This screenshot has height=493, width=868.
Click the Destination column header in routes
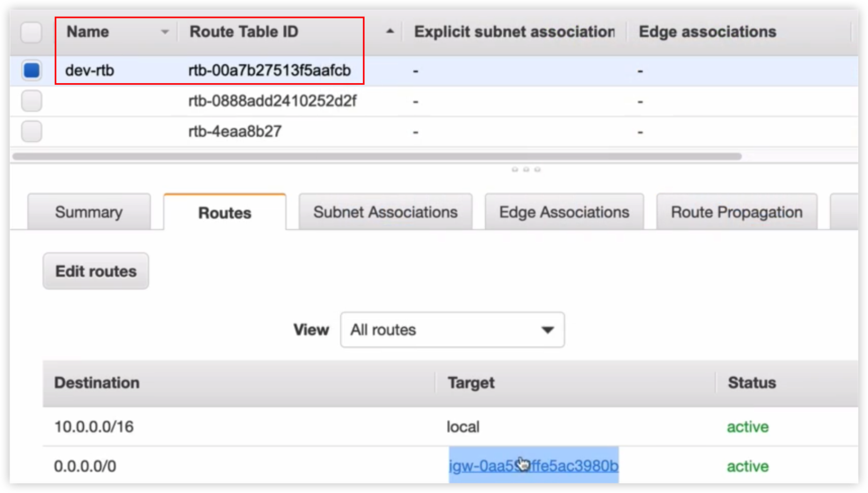tap(97, 383)
